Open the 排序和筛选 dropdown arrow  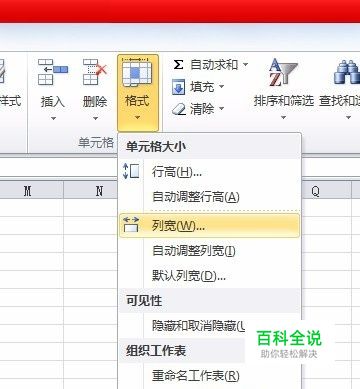pos(283,117)
